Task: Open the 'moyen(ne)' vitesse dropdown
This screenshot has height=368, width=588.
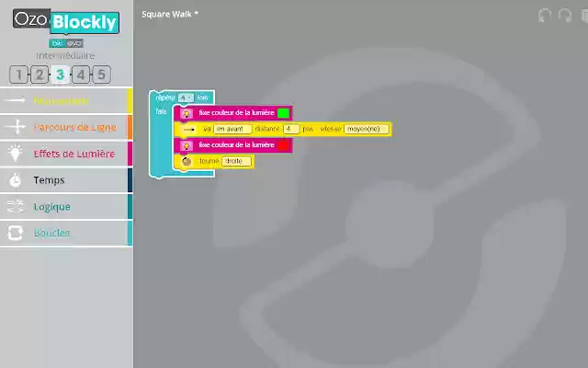Action: point(367,129)
